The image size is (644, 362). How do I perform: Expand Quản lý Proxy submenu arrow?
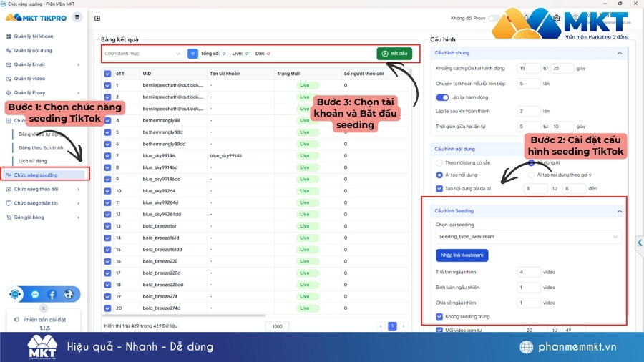click(79, 93)
